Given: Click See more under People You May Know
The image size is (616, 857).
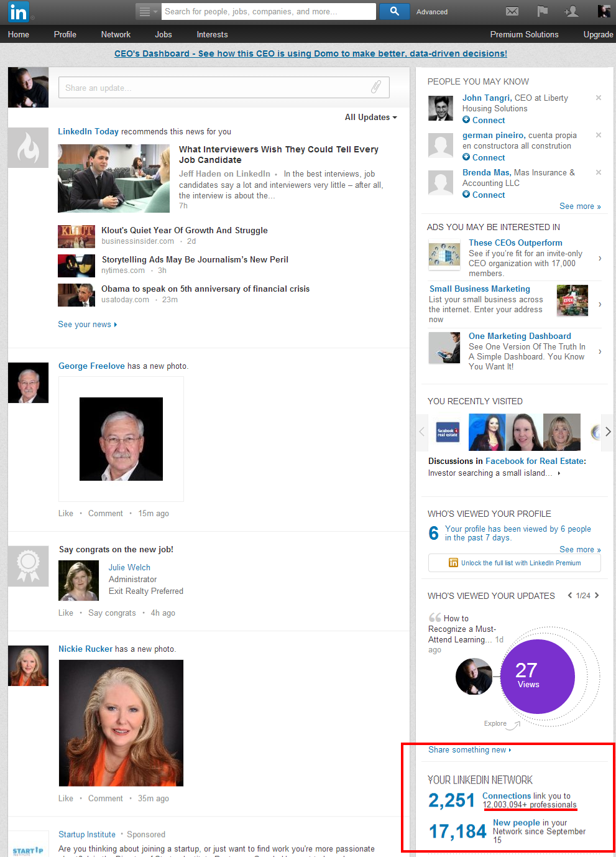Looking at the screenshot, I should click(580, 206).
